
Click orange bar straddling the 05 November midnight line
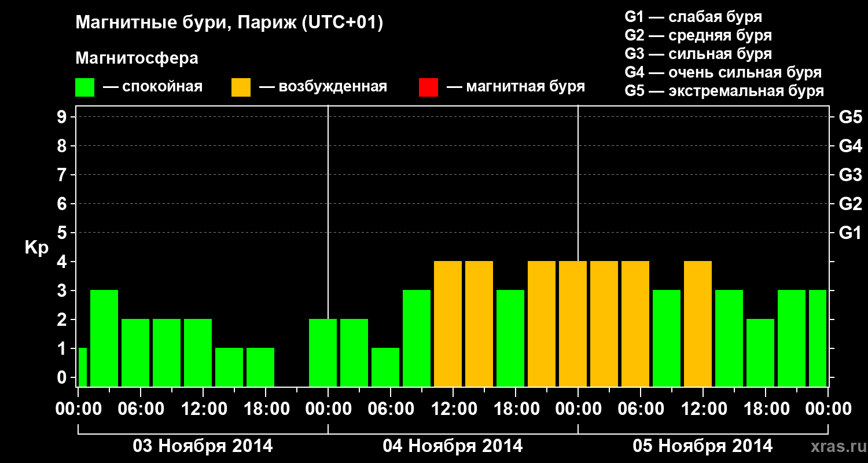coord(573,324)
